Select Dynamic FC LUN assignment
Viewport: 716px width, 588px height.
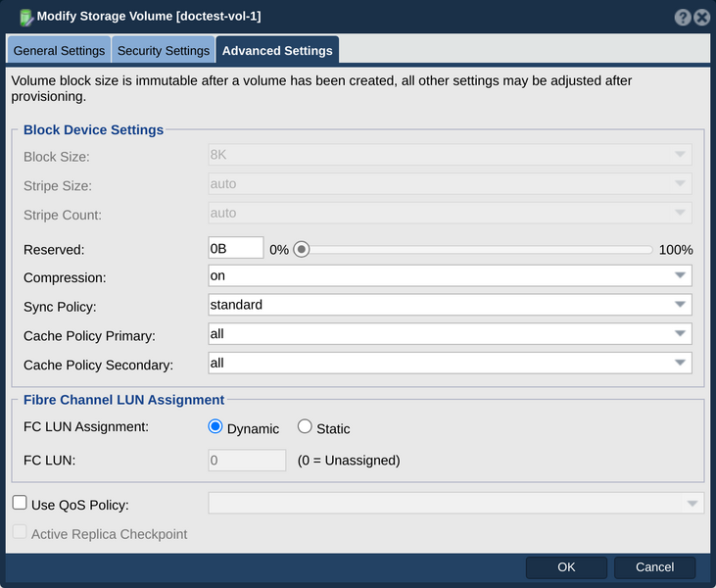click(x=215, y=426)
